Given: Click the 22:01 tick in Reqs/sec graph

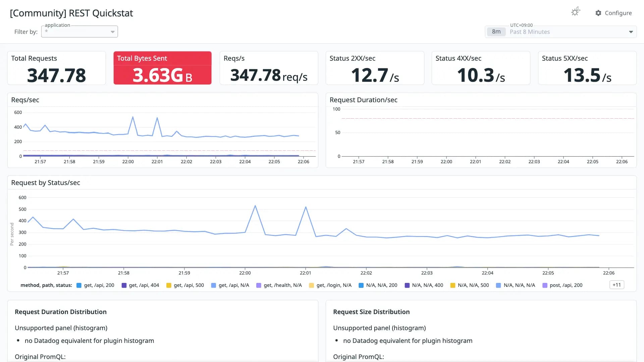Looking at the screenshot, I should 157,162.
